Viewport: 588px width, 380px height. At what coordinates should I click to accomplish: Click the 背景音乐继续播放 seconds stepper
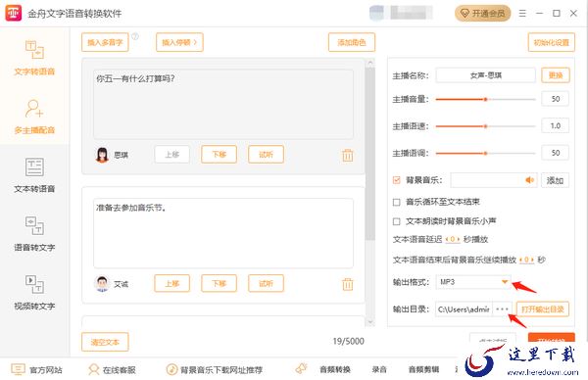(x=527, y=260)
